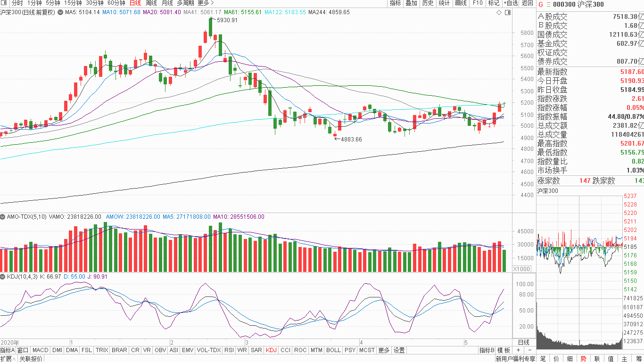The width and height of the screenshot is (644, 362).
Task: Select the MACD indicator
Action: 41,350
